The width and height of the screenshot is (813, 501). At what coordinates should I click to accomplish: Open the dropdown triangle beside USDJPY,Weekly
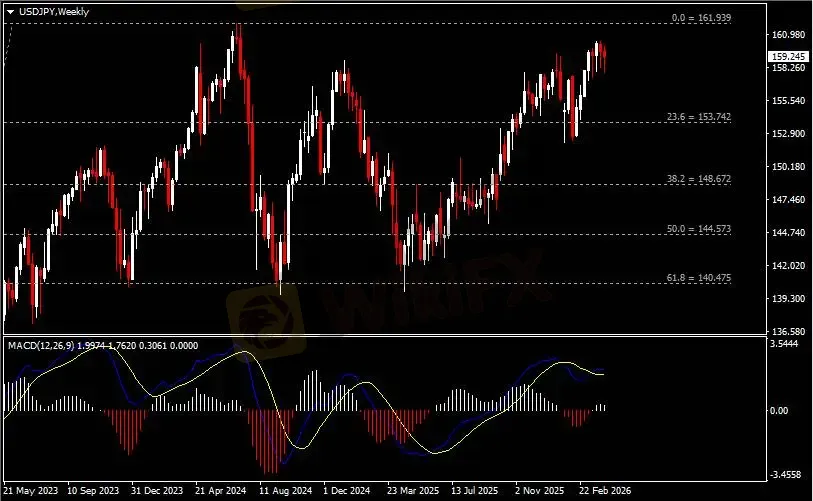[10, 10]
